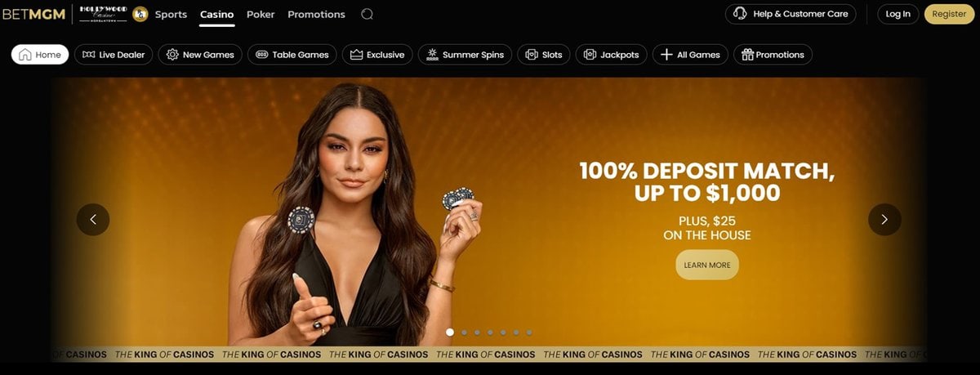Screen dimensions: 980x375
Task: Go to previous banner slide arrow
Action: [93, 219]
